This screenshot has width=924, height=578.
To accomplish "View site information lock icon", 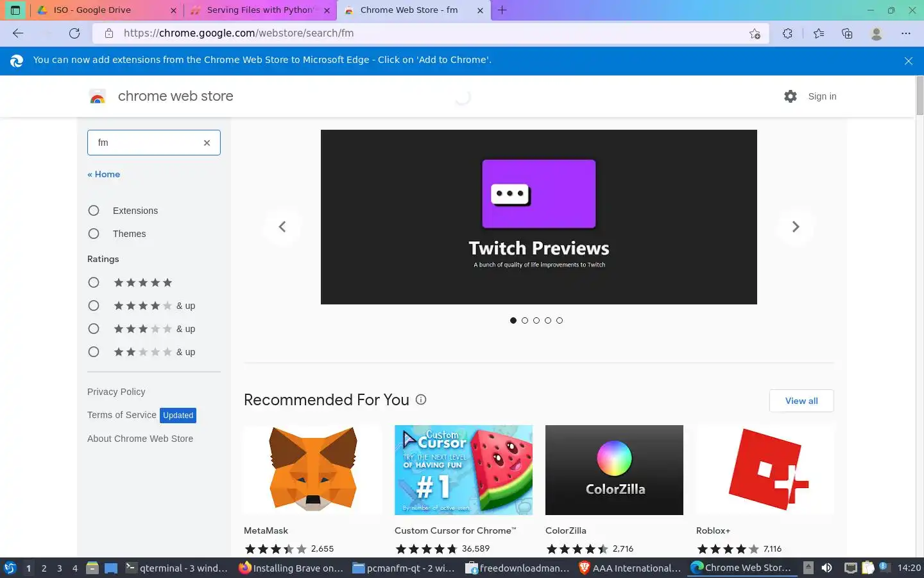I will coord(109,33).
